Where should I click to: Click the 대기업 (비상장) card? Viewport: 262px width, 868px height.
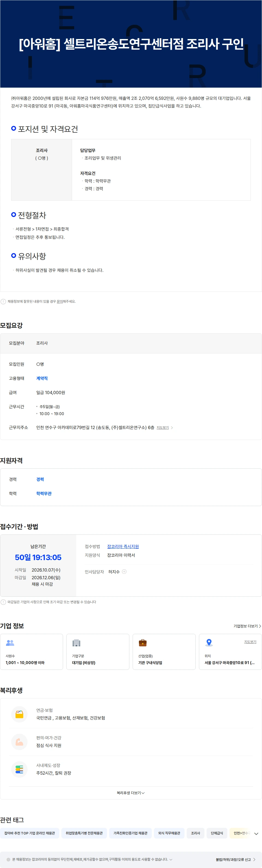tap(98, 652)
